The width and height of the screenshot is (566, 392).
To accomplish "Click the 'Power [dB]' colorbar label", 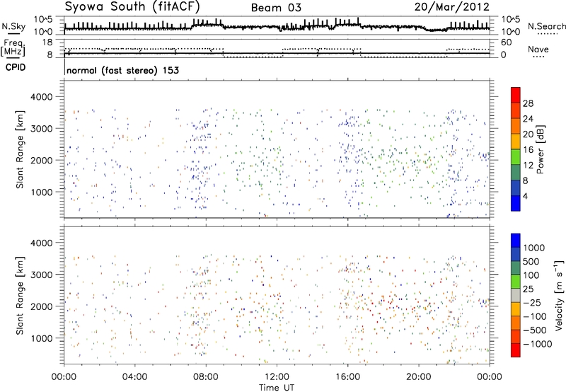I will (x=541, y=149).
